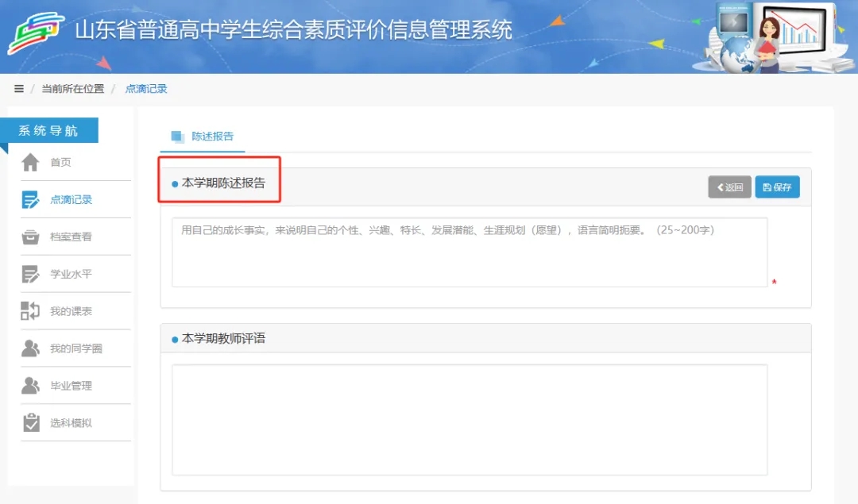The image size is (858, 504).
Task: Click the 学业水平 sidebar icon
Action: click(30, 275)
